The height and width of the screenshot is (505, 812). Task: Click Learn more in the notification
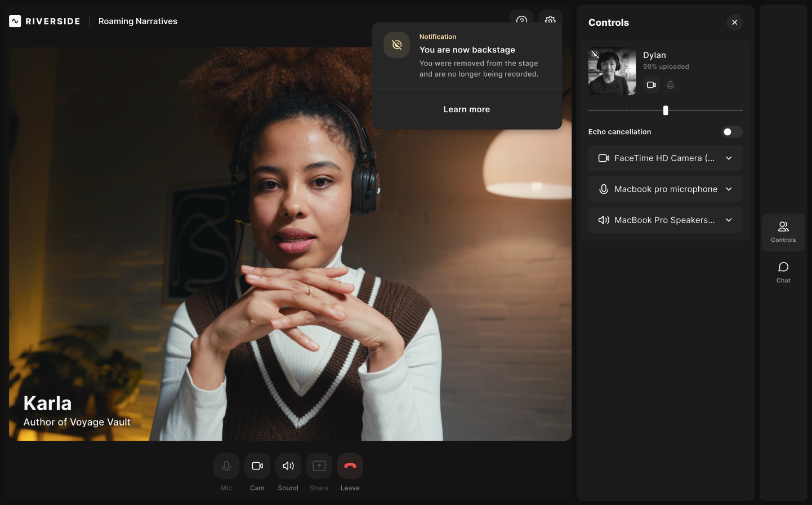pos(467,109)
